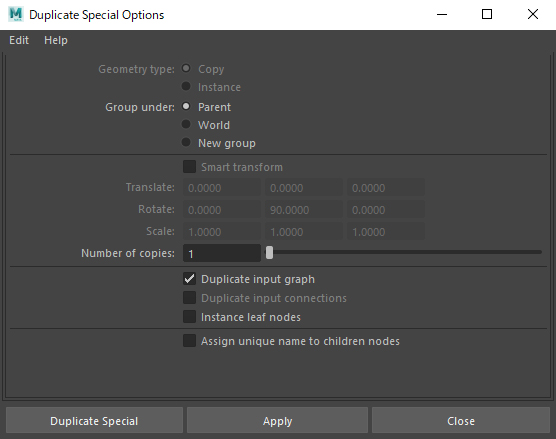Choose World under Group under
This screenshot has width=556, height=439.
point(186,124)
